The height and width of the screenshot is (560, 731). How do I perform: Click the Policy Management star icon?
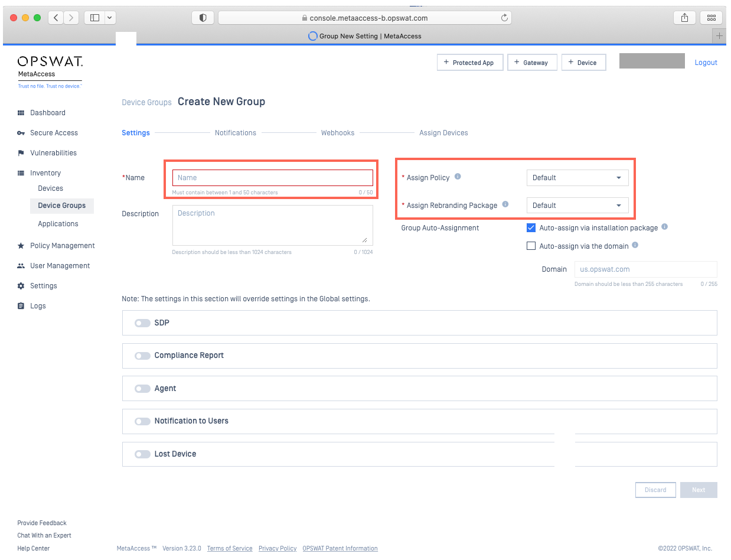(x=21, y=246)
